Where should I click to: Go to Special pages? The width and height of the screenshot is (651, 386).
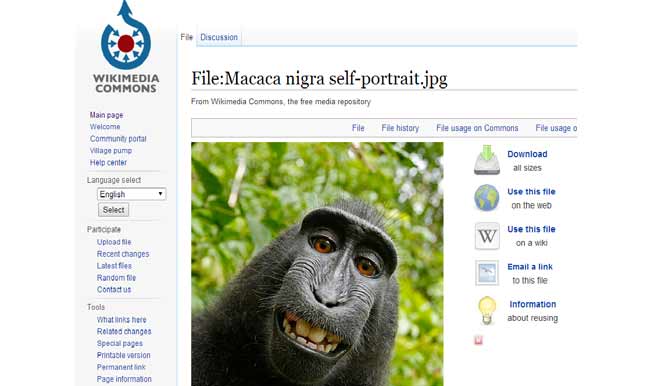tap(120, 343)
